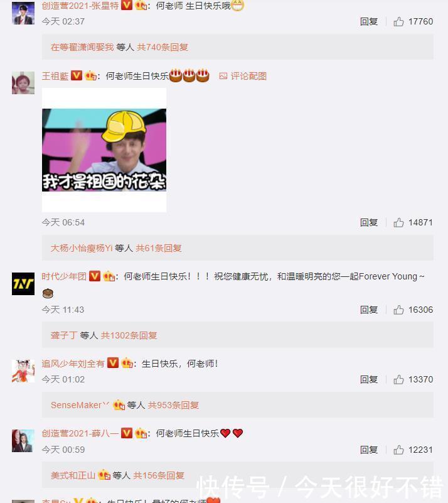Open the 评论配图 image link
This screenshot has height=503, width=448.
(x=243, y=76)
